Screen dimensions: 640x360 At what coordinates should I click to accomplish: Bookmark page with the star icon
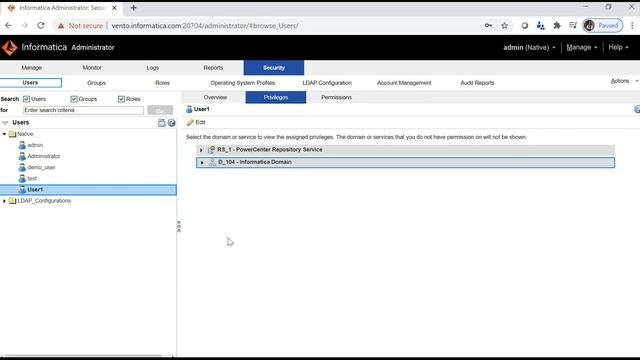coord(504,25)
